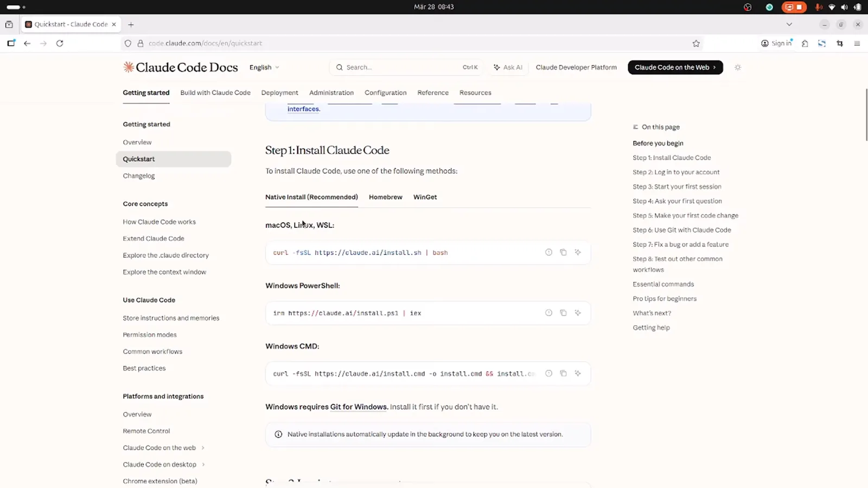Click the Ask AI button
The height and width of the screenshot is (488, 868).
pos(508,67)
